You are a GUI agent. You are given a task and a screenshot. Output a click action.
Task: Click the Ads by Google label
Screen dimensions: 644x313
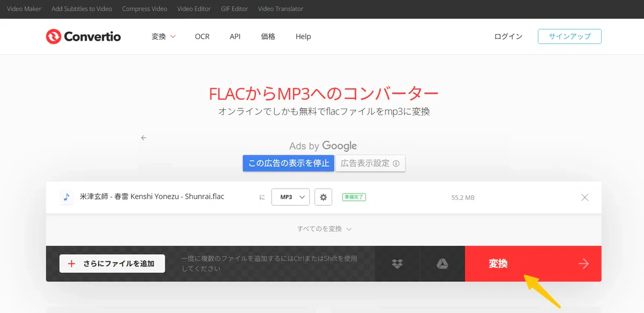tap(323, 146)
